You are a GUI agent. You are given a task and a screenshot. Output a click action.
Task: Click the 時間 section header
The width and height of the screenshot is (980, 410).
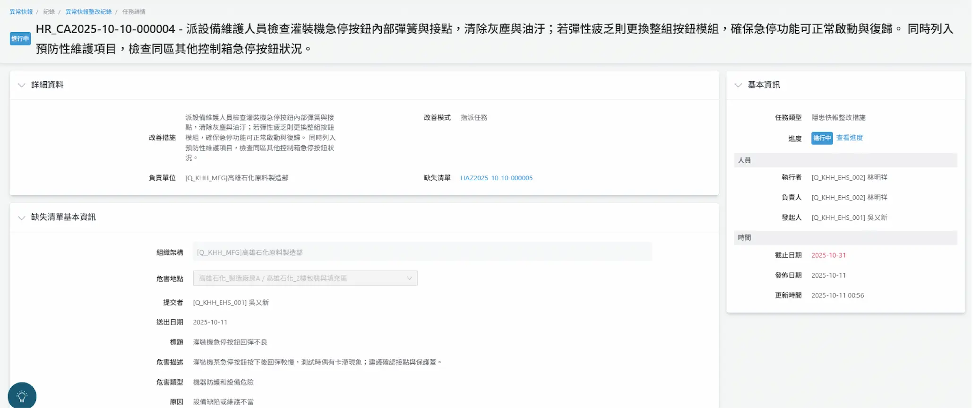coord(745,238)
